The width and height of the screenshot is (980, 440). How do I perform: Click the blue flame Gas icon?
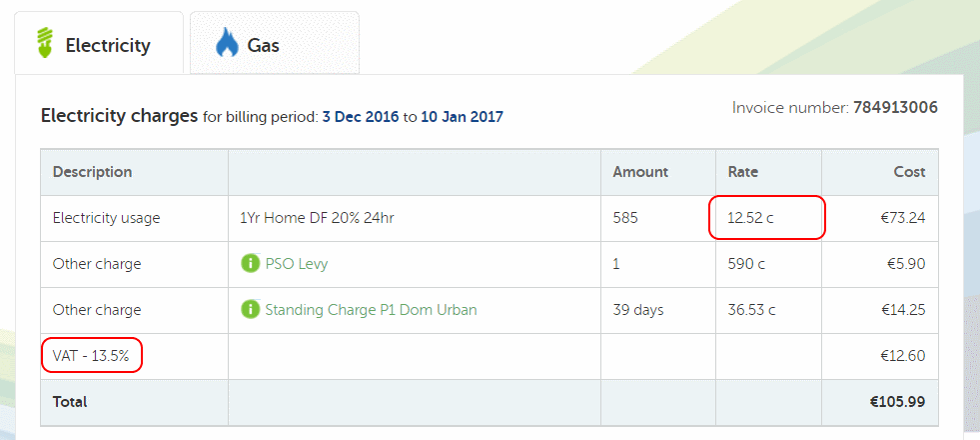pos(227,44)
